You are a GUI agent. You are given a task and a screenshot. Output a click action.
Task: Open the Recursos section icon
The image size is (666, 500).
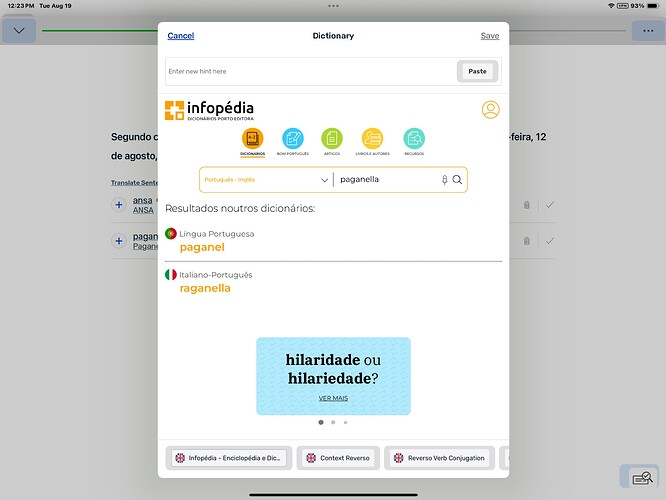[x=414, y=138]
